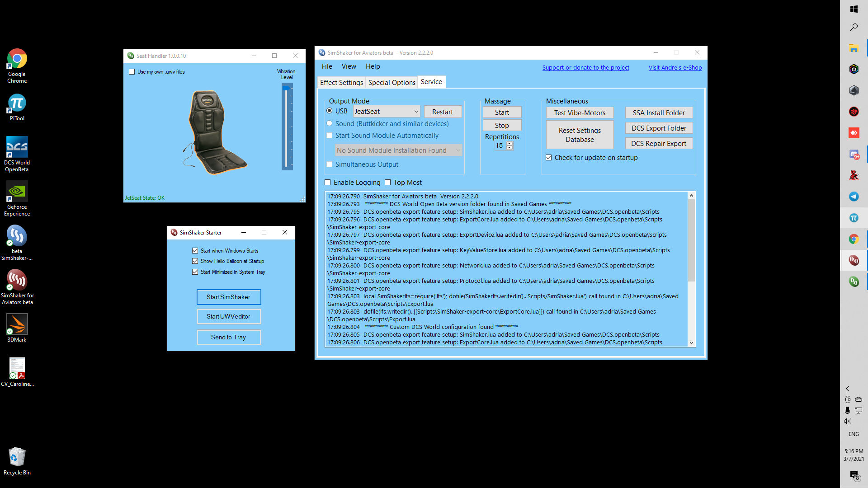The height and width of the screenshot is (488, 868).
Task: Open taskbar search magnifier
Action: (854, 28)
